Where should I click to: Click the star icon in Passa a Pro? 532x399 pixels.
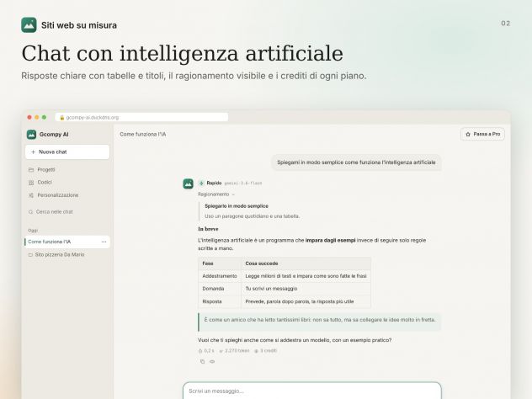(x=468, y=135)
